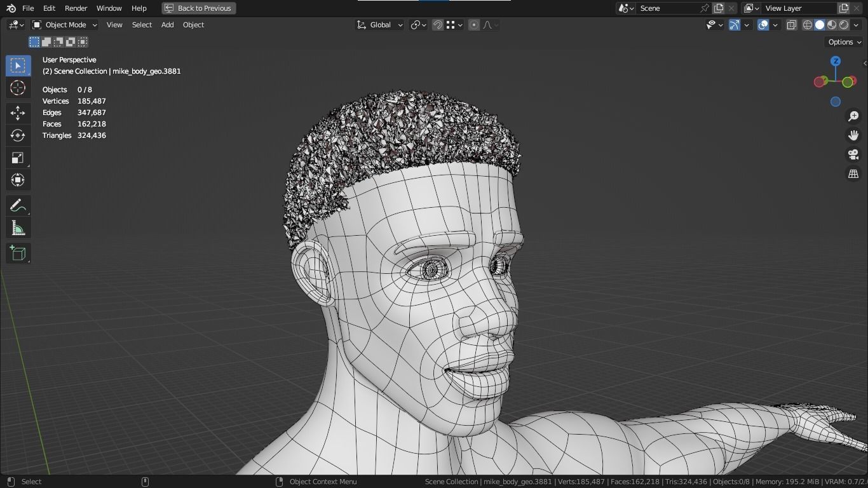
Task: Toggle X-Ray mode
Action: [x=792, y=25]
